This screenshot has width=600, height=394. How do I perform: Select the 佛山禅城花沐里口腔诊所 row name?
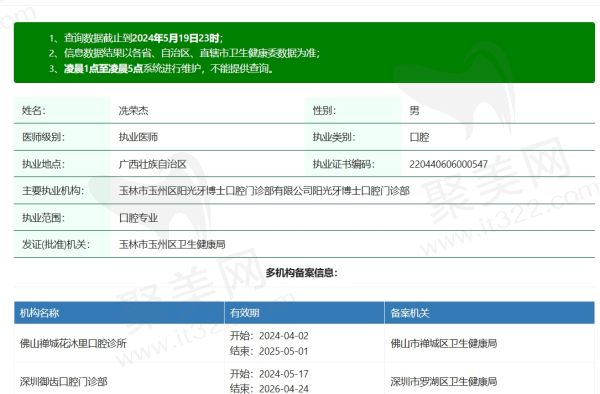(x=73, y=344)
